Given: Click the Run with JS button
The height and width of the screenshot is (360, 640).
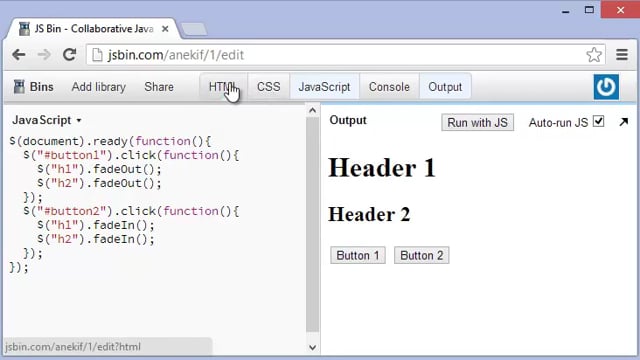Looking at the screenshot, I should pos(478,122).
